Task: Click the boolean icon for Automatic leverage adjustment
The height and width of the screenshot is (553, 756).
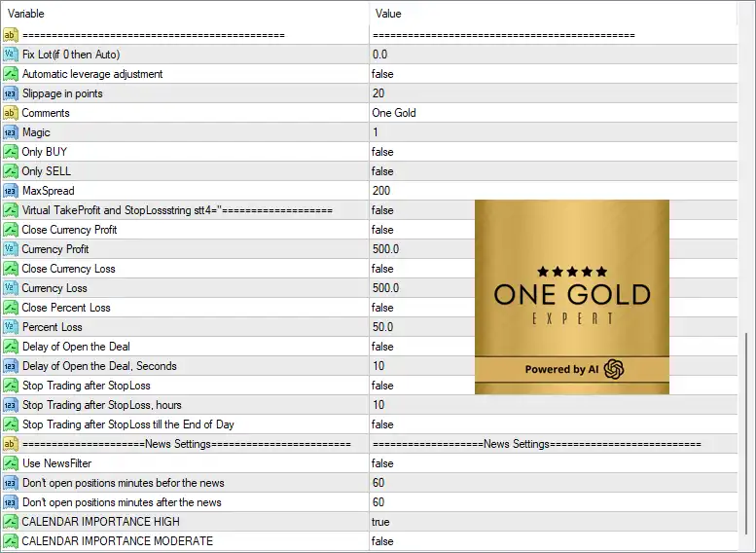Action: pyautogui.click(x=10, y=74)
